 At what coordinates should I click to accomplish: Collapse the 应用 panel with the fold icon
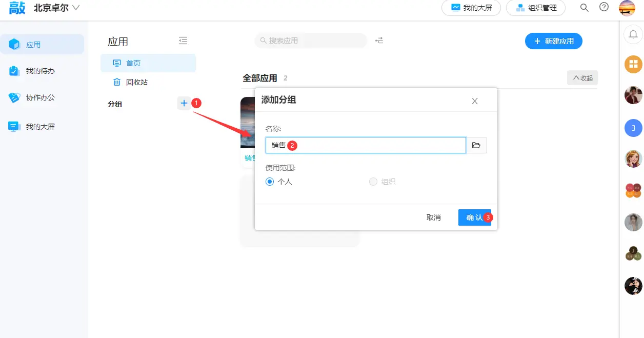[x=183, y=41]
